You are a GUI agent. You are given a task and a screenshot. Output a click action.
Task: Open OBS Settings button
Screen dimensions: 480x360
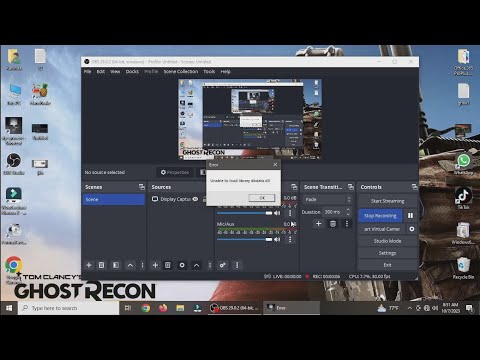[387, 253]
